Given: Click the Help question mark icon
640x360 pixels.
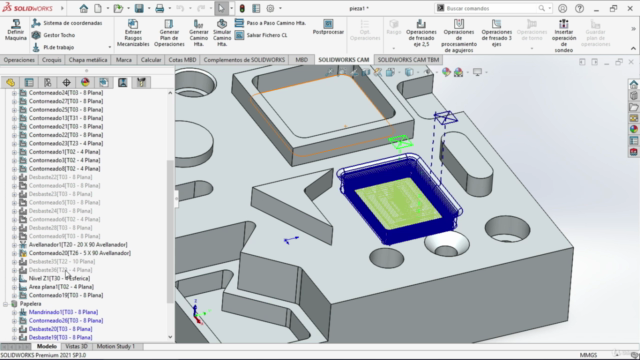Looking at the screenshot, I should click(x=579, y=8).
